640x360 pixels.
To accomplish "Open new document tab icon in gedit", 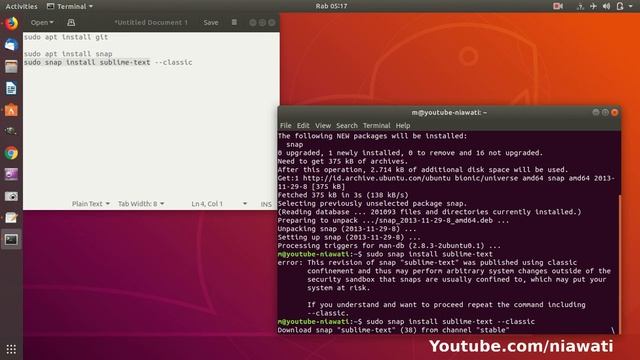I will [71, 22].
